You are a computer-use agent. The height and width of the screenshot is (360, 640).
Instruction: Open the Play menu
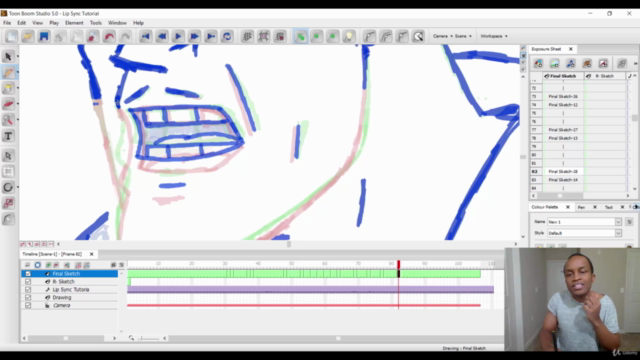54,23
